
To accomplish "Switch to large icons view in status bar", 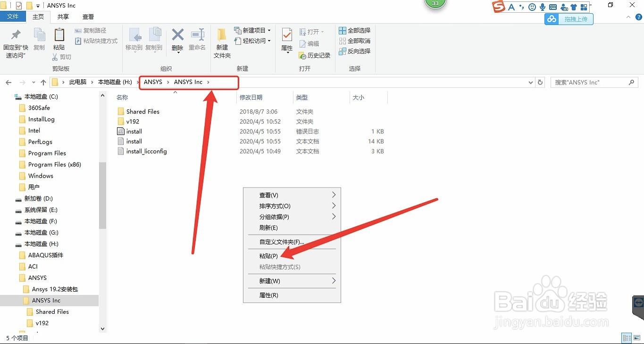I will coord(636,338).
